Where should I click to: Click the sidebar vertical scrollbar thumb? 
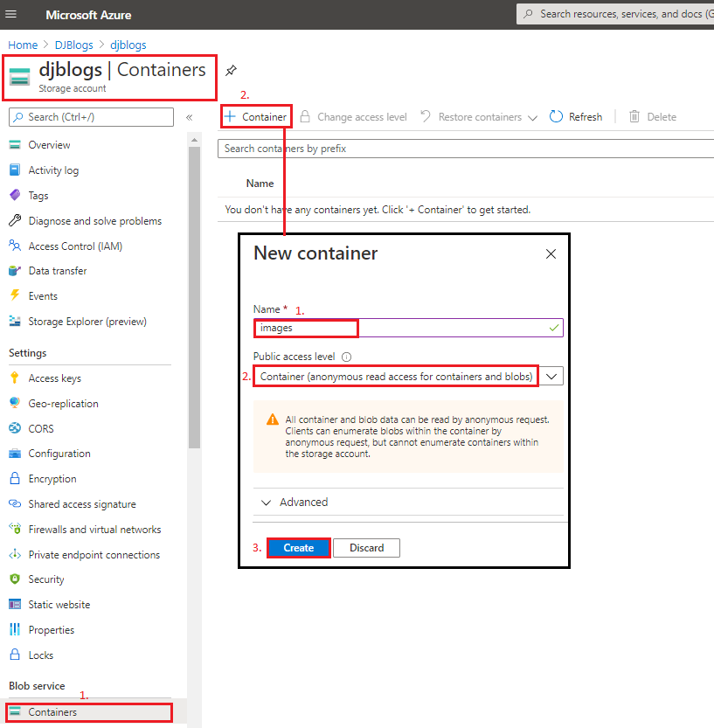[195, 297]
